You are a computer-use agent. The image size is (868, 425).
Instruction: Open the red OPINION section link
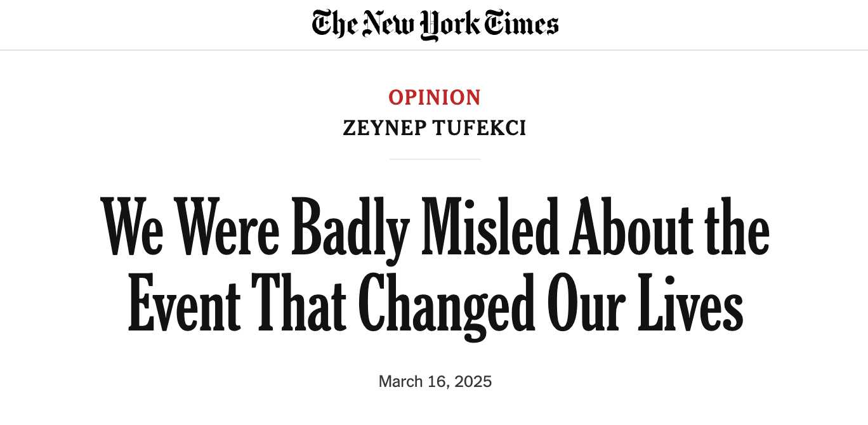(x=435, y=98)
